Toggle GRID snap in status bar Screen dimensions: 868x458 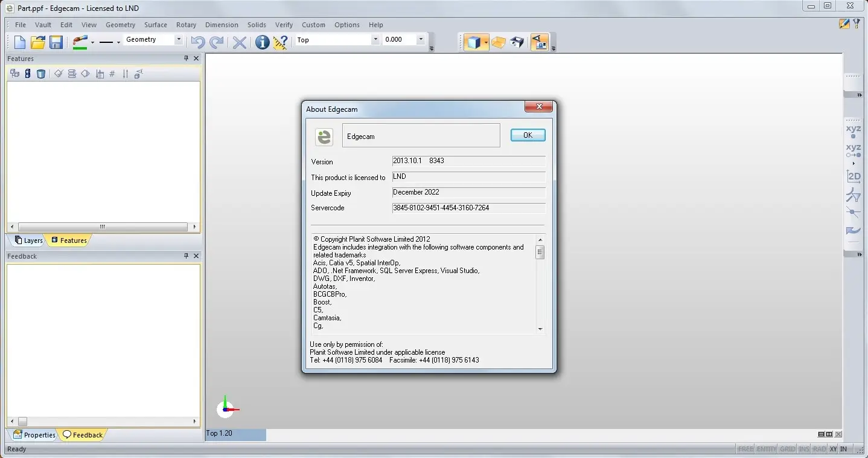pos(787,449)
